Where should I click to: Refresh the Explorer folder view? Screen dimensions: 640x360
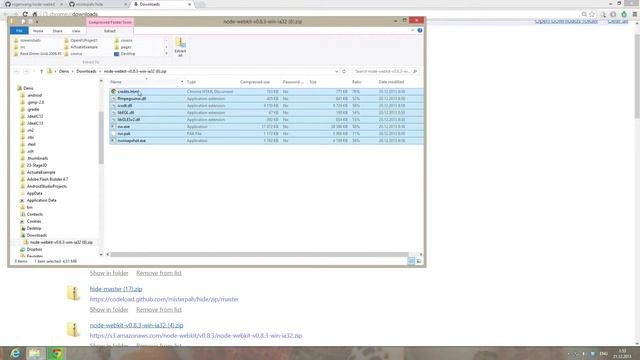tap(344, 71)
